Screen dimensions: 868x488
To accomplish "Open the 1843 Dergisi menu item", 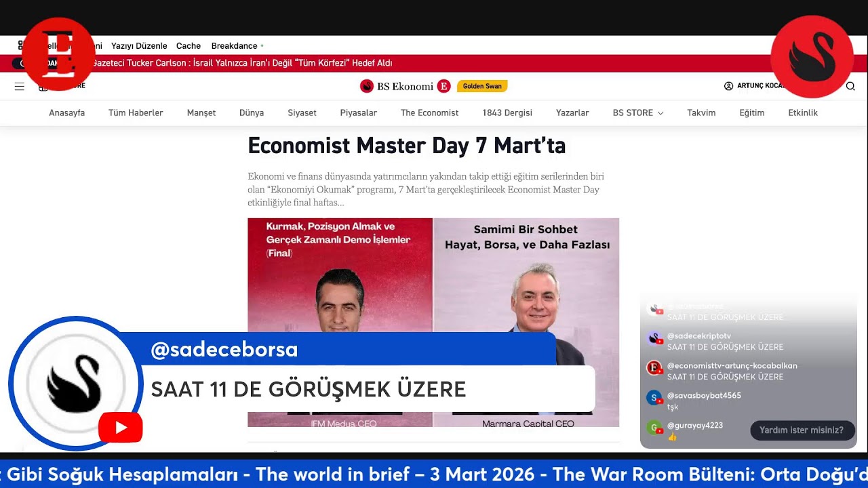I will [507, 113].
